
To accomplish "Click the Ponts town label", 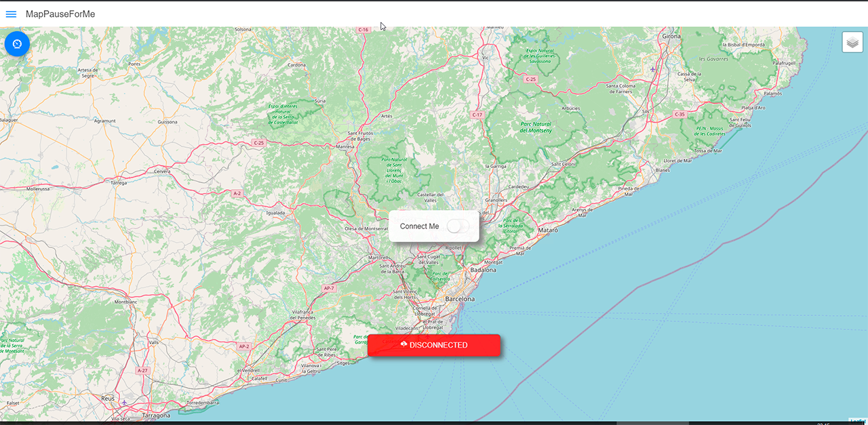I will pyautogui.click(x=134, y=64).
